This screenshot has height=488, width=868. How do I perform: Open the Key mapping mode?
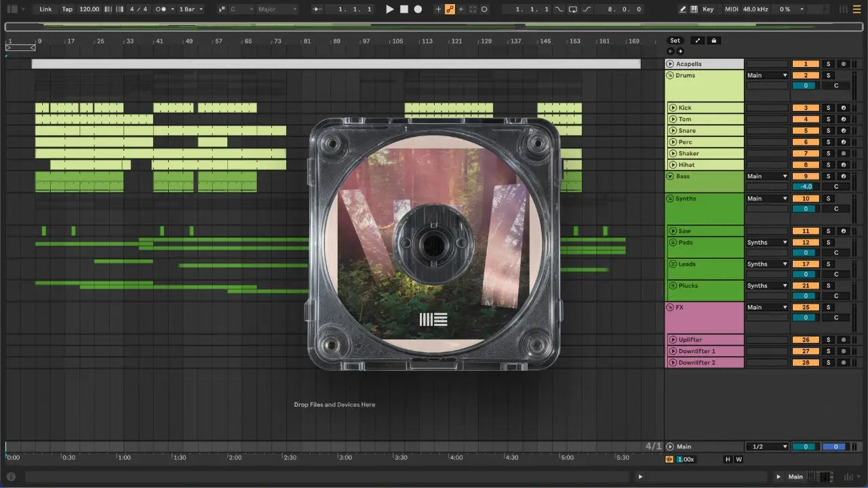(x=708, y=9)
